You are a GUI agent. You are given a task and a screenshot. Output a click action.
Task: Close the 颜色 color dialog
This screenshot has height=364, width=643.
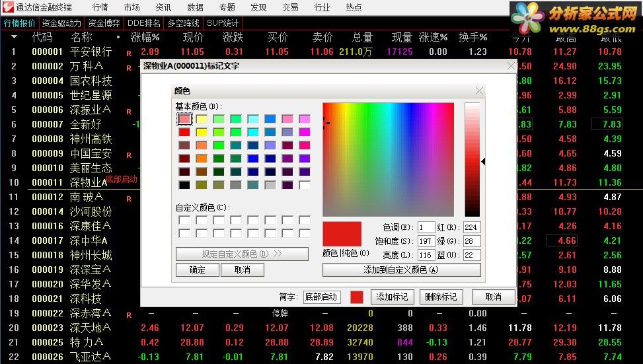(x=479, y=91)
